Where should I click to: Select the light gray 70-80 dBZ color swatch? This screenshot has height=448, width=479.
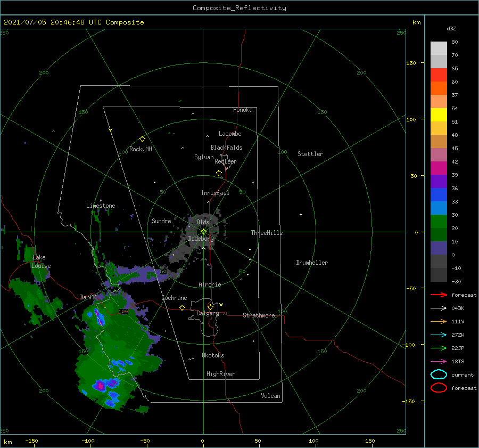click(x=439, y=48)
